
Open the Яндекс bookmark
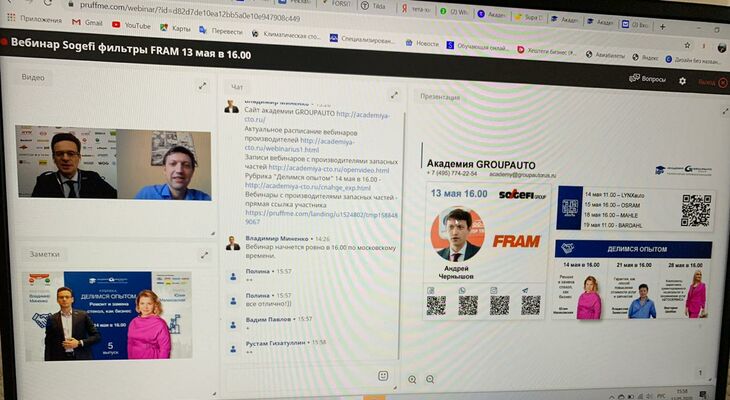(x=645, y=57)
